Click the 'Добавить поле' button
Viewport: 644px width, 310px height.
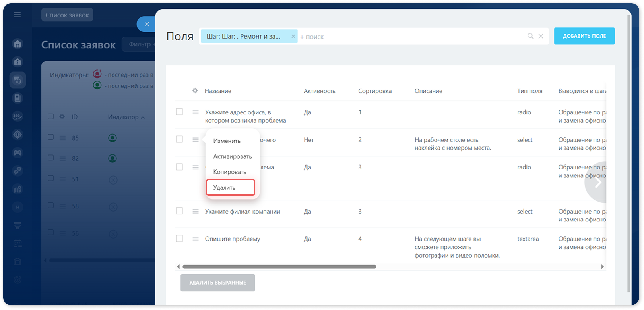click(x=584, y=36)
